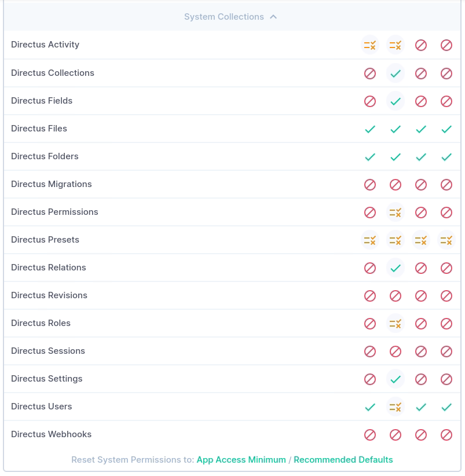Image resolution: width=465 pixels, height=476 pixels.
Task: Toggle Directus Users read to custom permissions
Action: click(396, 407)
